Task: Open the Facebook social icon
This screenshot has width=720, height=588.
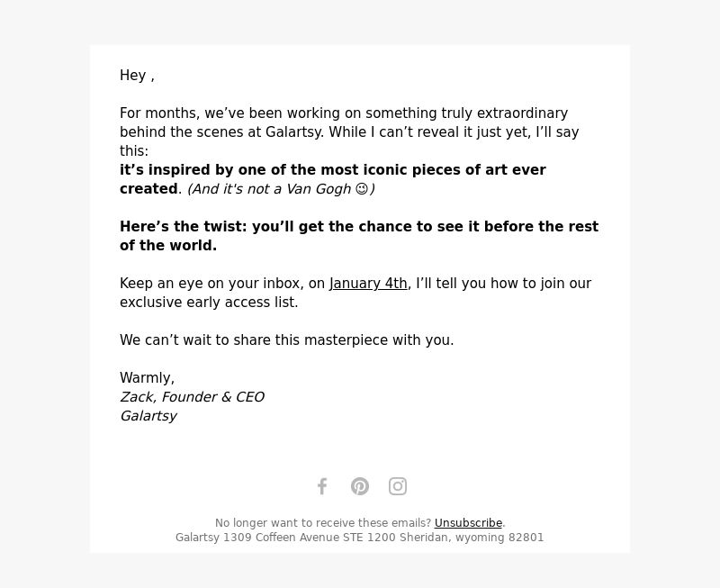Action: pos(322,486)
